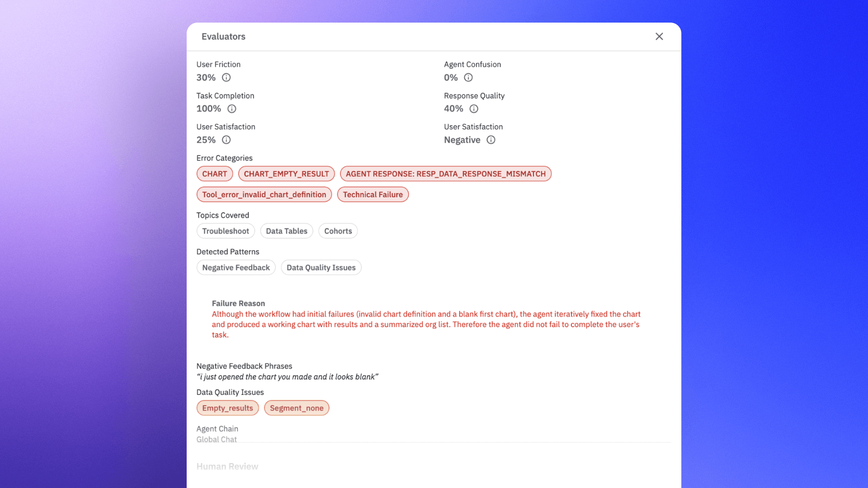Select the CHART error category tag

[x=214, y=174]
